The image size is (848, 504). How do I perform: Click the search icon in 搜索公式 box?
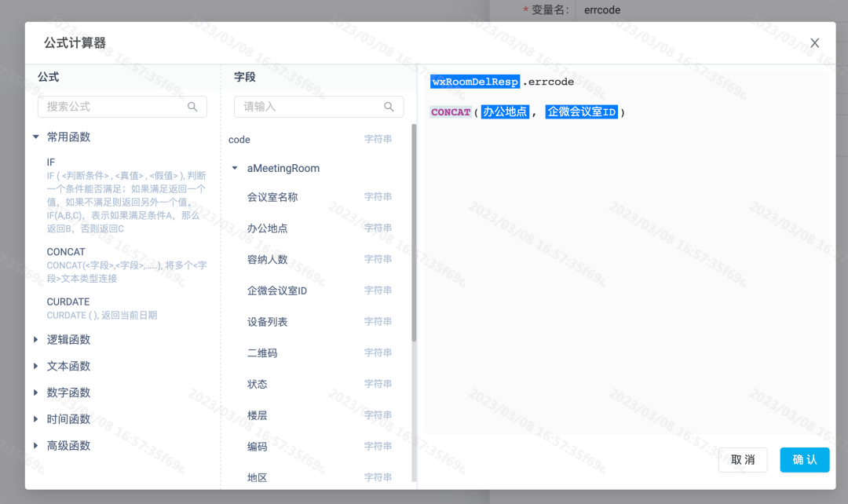(x=192, y=107)
